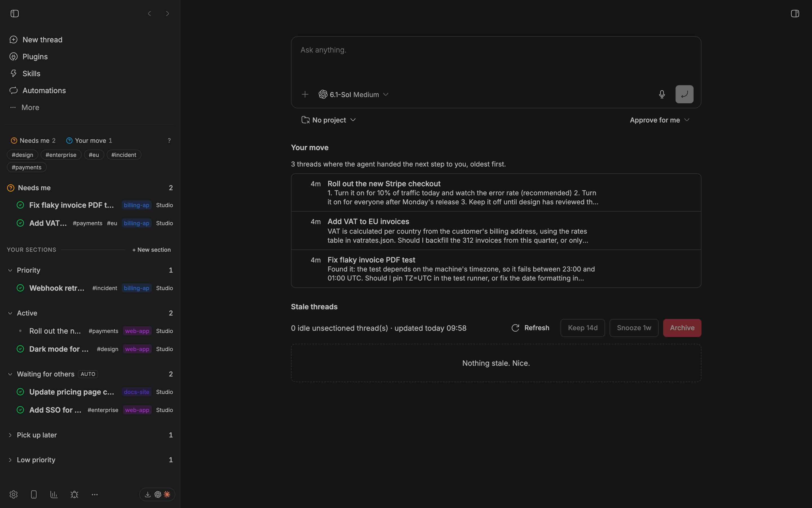Screen dimensions: 812x508
Task: Open the Add VAT to EU invoices thread card
Action: coord(496,231)
